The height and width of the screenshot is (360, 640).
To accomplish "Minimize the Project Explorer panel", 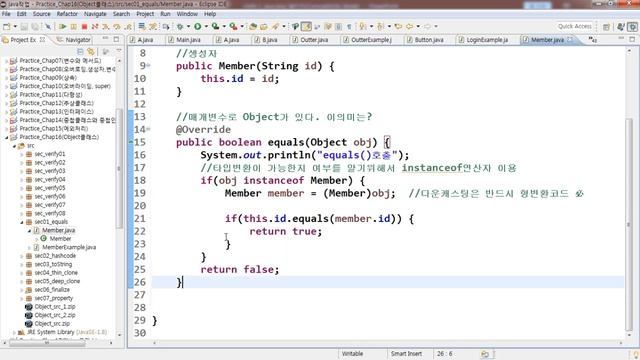I will click(x=105, y=39).
